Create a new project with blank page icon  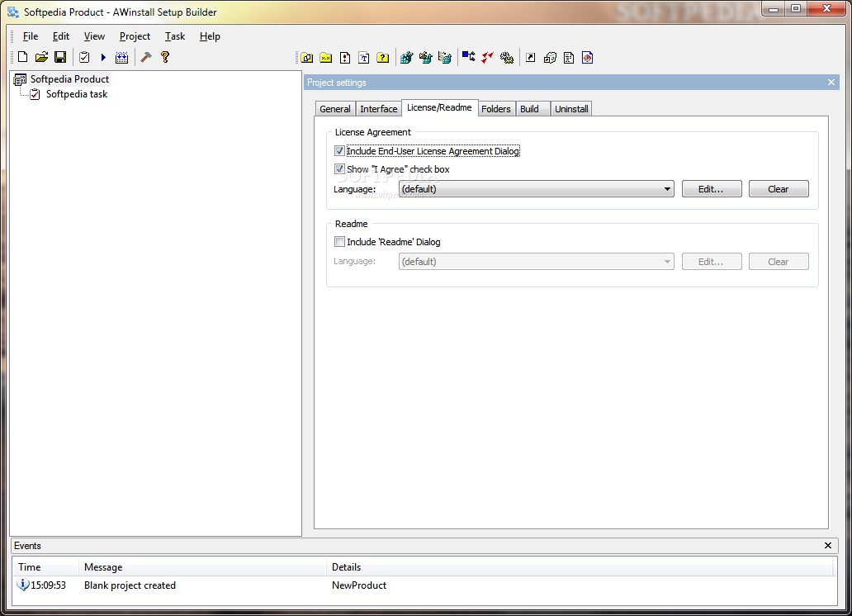point(22,57)
